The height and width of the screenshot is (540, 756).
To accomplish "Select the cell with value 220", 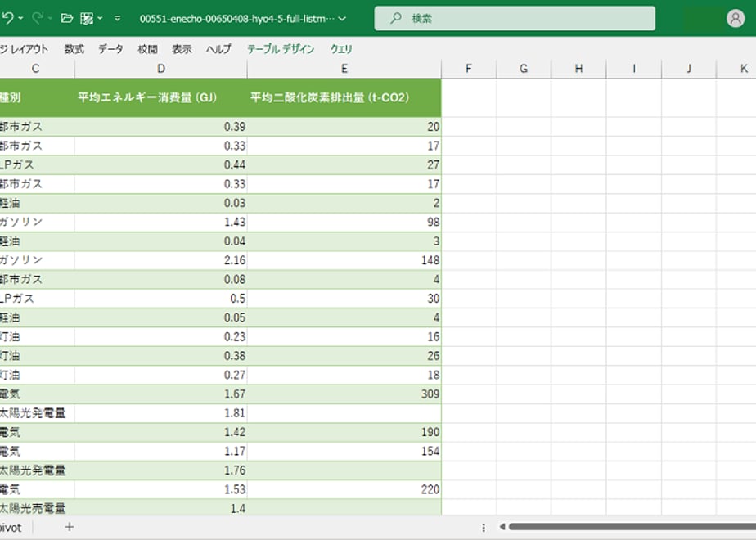I will click(344, 489).
